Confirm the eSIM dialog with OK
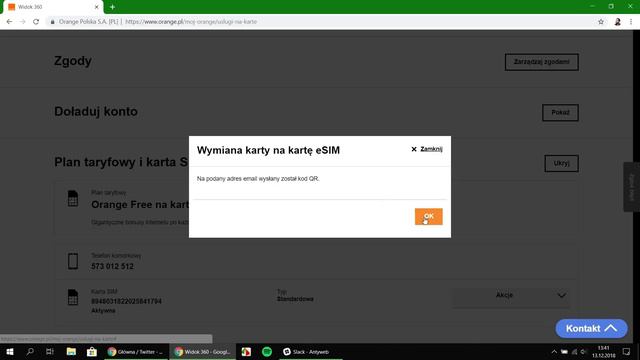 point(429,216)
